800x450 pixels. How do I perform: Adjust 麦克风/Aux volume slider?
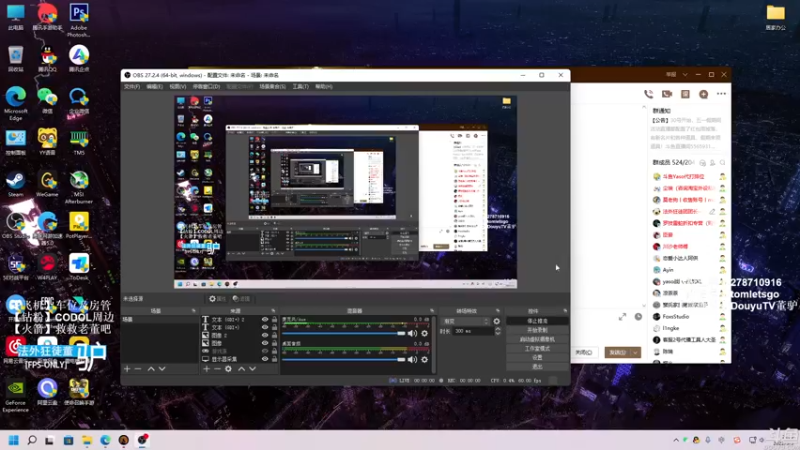pos(343,333)
